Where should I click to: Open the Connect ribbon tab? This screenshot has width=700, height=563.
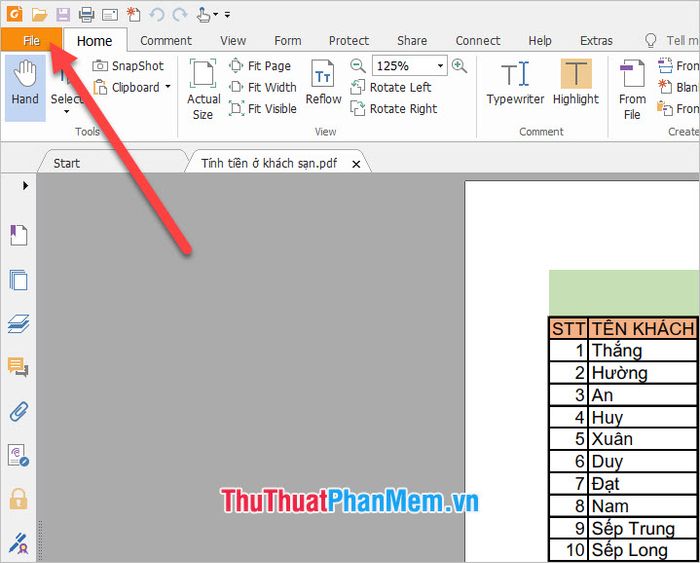tap(478, 41)
